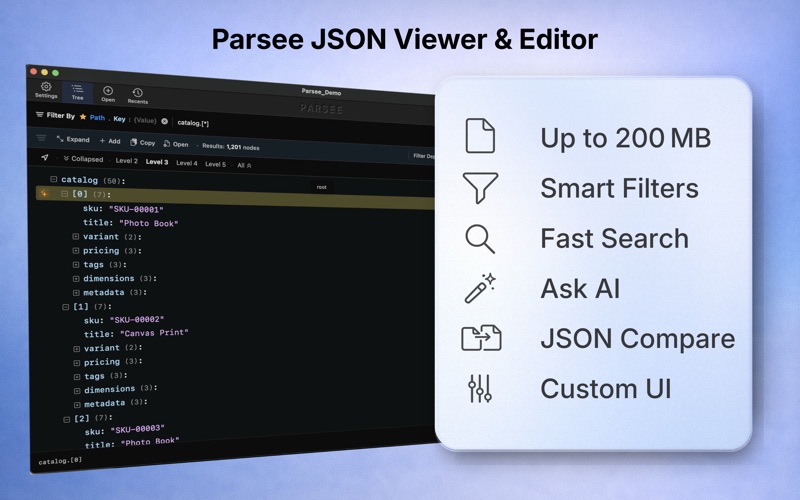Click the Ask AI feature label
The width and height of the screenshot is (800, 500).
(580, 289)
